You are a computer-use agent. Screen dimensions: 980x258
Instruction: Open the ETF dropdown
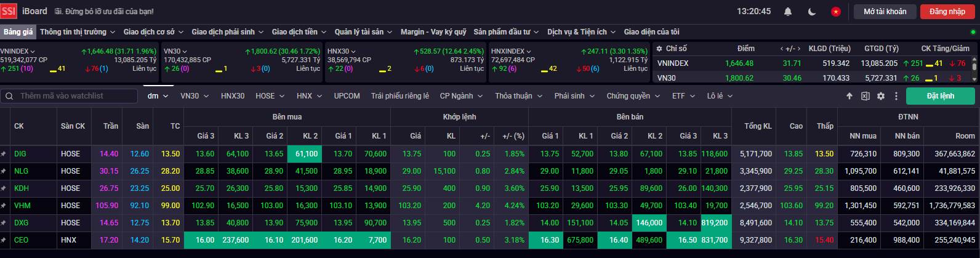click(683, 96)
